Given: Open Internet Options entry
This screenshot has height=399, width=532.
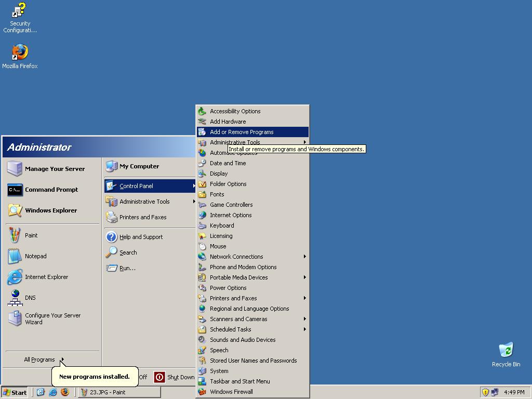Looking at the screenshot, I should (x=253, y=215).
